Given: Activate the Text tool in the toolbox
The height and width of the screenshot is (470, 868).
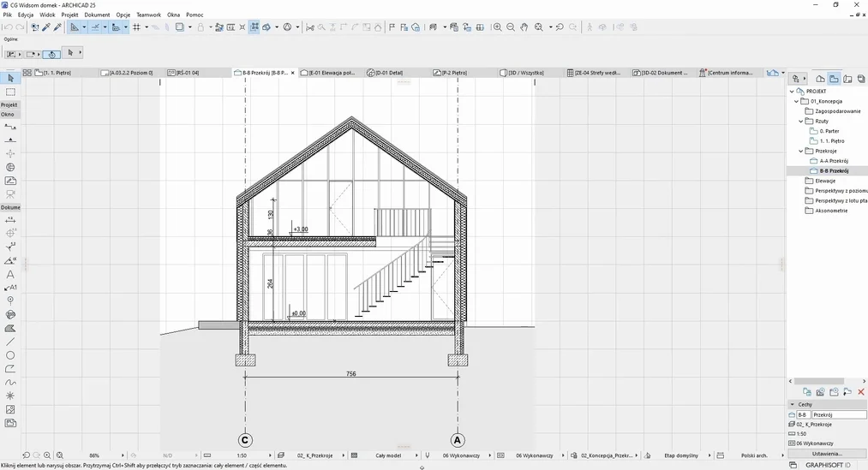Looking at the screenshot, I should [x=10, y=275].
